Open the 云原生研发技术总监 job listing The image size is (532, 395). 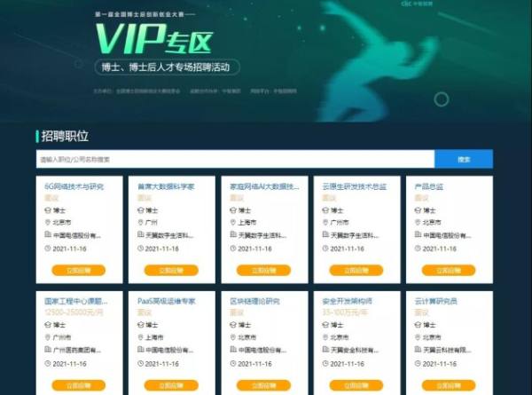[x=354, y=186]
